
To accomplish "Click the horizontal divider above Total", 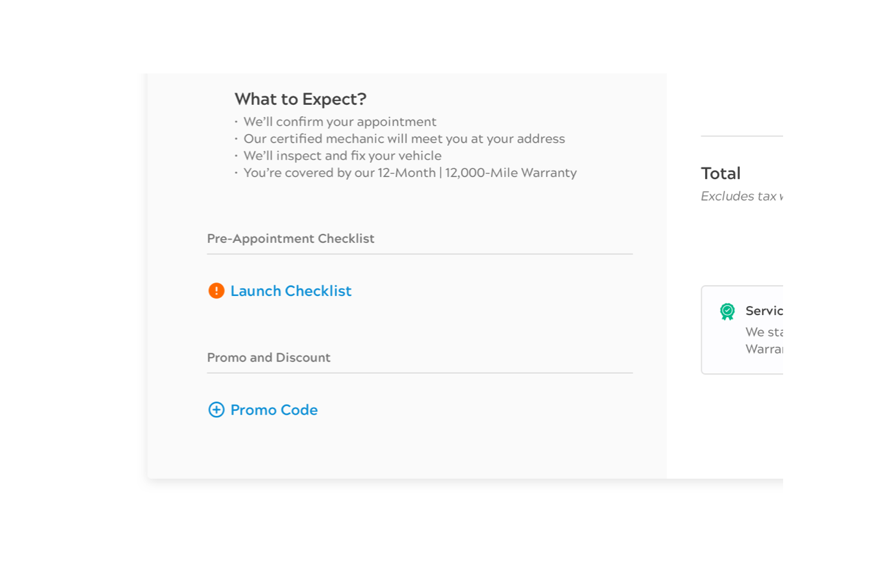I will [x=742, y=136].
